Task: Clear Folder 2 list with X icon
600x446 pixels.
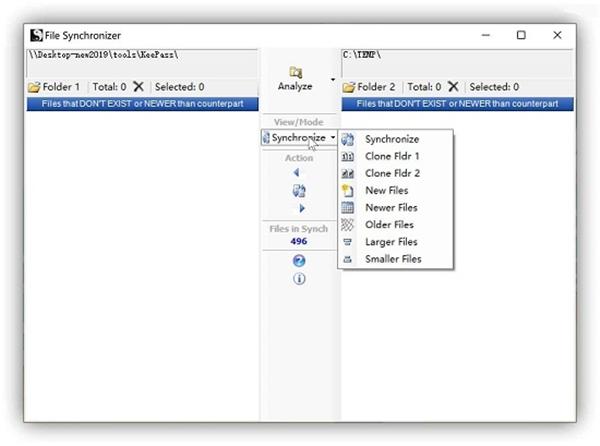Action: pyautogui.click(x=453, y=87)
